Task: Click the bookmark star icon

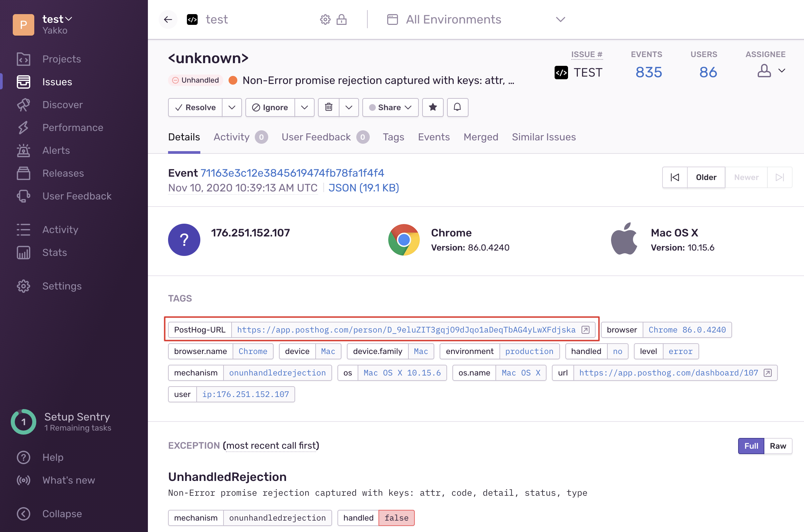Action: tap(433, 107)
